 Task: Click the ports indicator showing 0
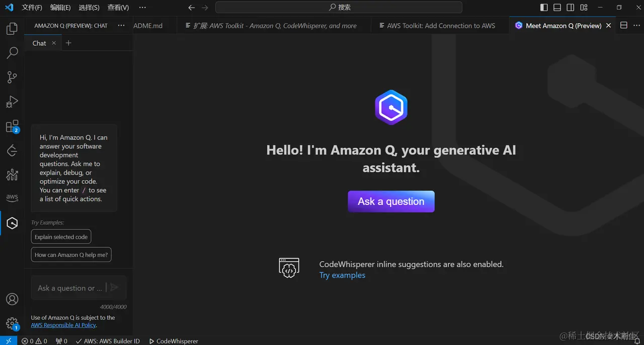pyautogui.click(x=61, y=341)
